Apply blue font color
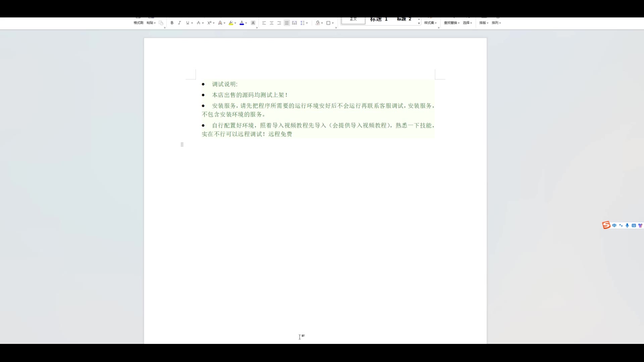 pyautogui.click(x=241, y=23)
